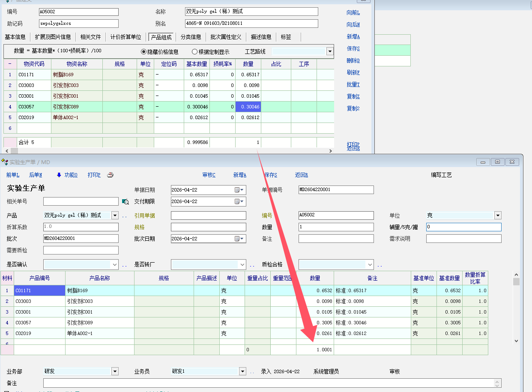The height and width of the screenshot is (392, 532).
Task: Click the 保存 button in 实验生产单
Action: [270, 175]
